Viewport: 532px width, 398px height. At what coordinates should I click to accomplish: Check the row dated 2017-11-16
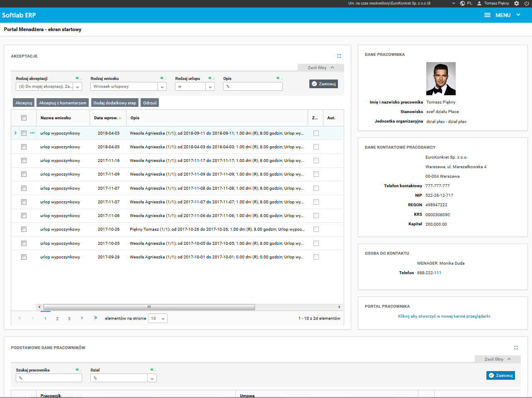(24, 161)
